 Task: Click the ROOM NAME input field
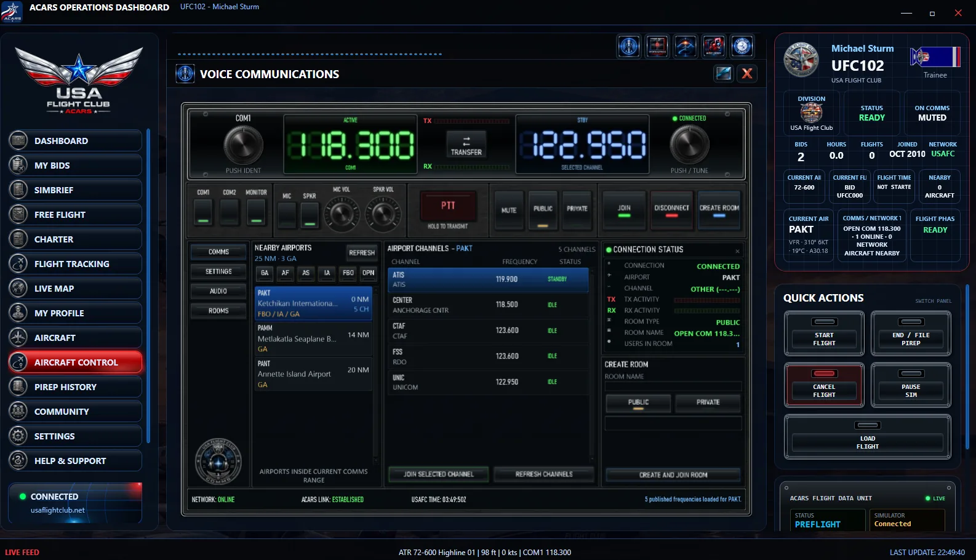click(x=673, y=386)
